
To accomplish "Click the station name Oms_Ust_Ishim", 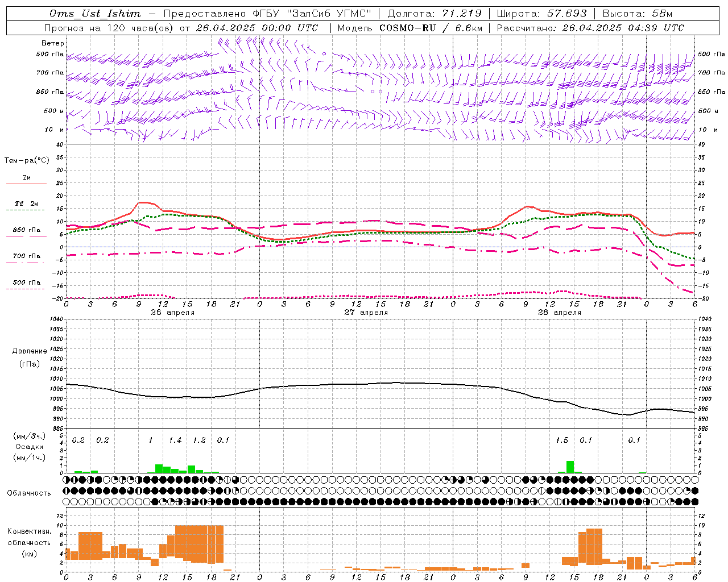I will click(x=94, y=14).
